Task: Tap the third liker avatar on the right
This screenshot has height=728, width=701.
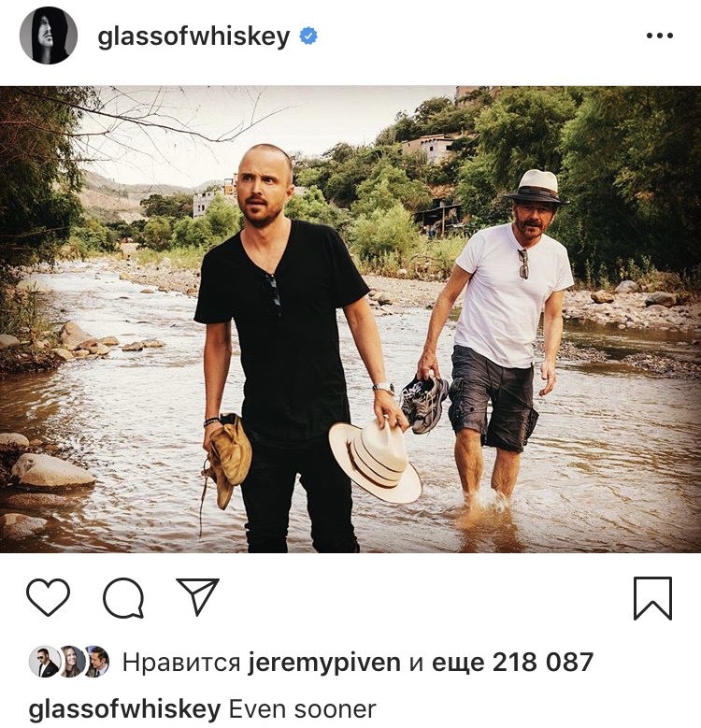Action: click(x=97, y=661)
